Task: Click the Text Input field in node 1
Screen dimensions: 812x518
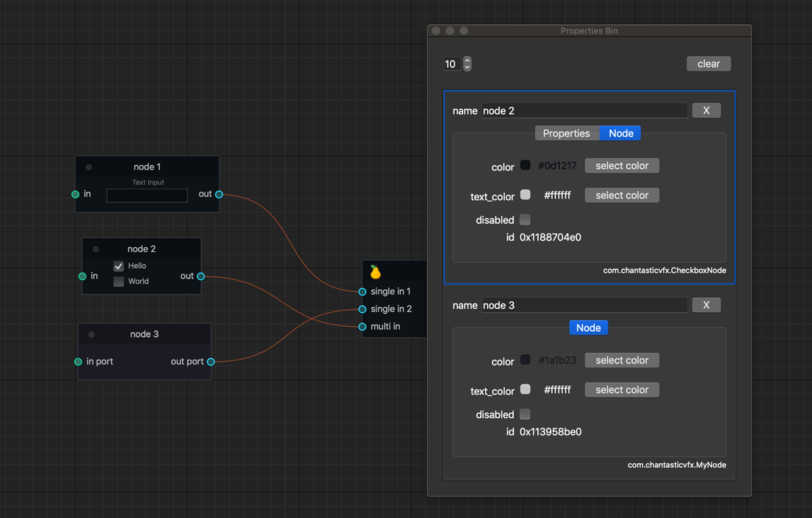Action: pyautogui.click(x=147, y=196)
